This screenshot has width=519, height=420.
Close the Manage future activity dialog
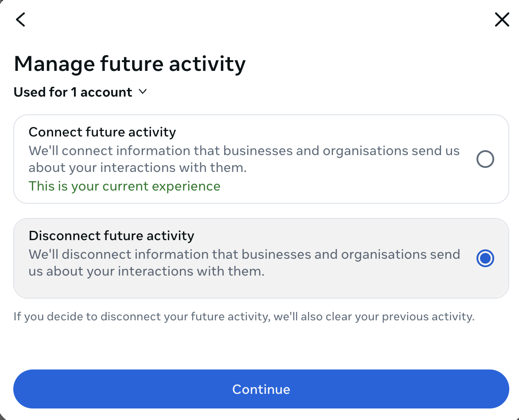click(x=502, y=19)
